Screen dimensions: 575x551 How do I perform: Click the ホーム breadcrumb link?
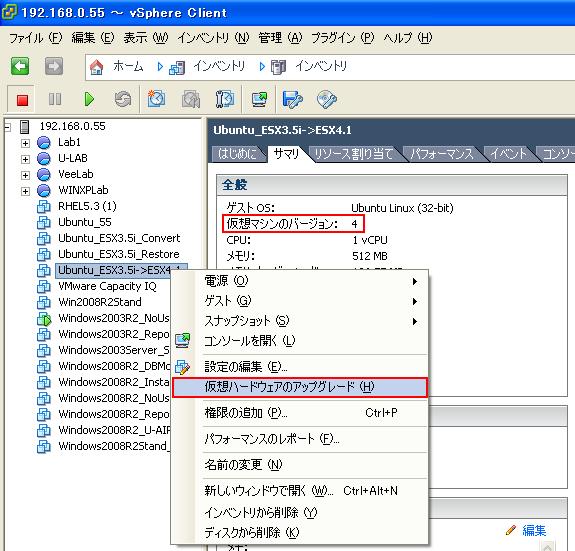point(128,66)
